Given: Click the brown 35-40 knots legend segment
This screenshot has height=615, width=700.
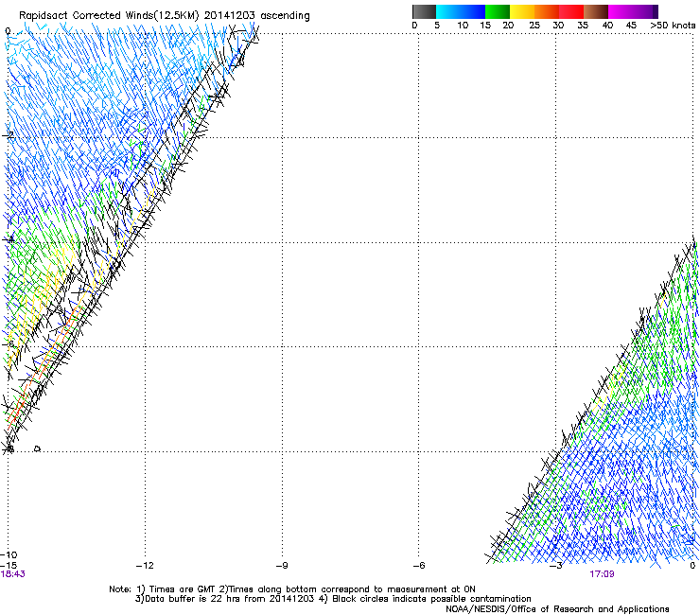Looking at the screenshot, I should click(596, 11).
